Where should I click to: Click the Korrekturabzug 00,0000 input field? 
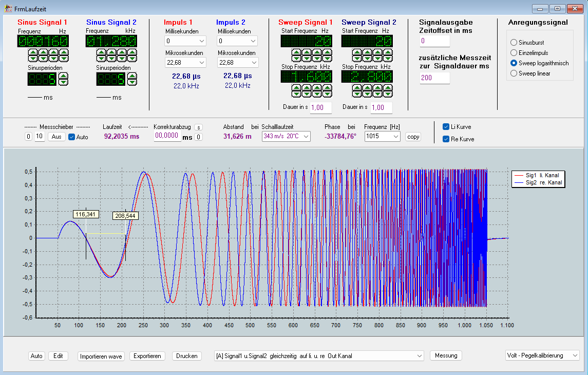167,136
